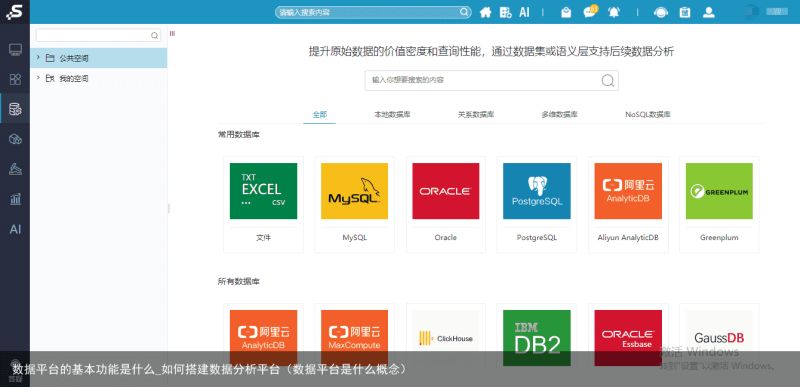Collapse the tree panel toggle icon
The image size is (800, 387).
click(x=172, y=34)
